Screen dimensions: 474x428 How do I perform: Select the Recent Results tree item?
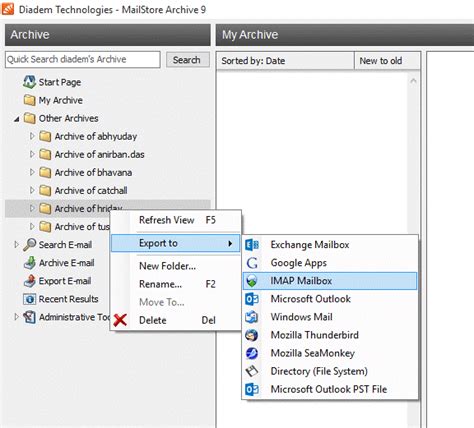[68, 299]
